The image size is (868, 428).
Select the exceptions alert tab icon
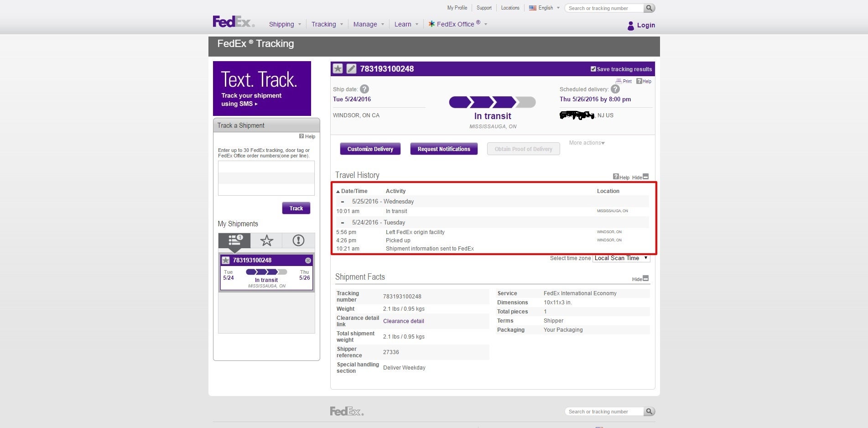[x=298, y=240]
